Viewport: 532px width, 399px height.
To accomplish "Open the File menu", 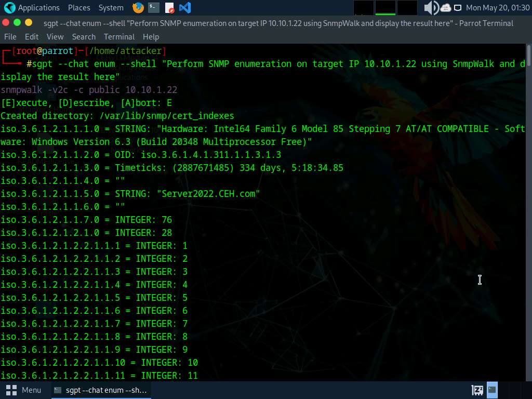I will click(x=10, y=37).
